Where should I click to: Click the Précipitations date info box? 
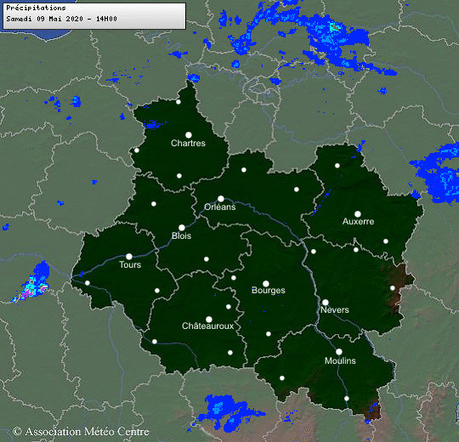tap(94, 16)
